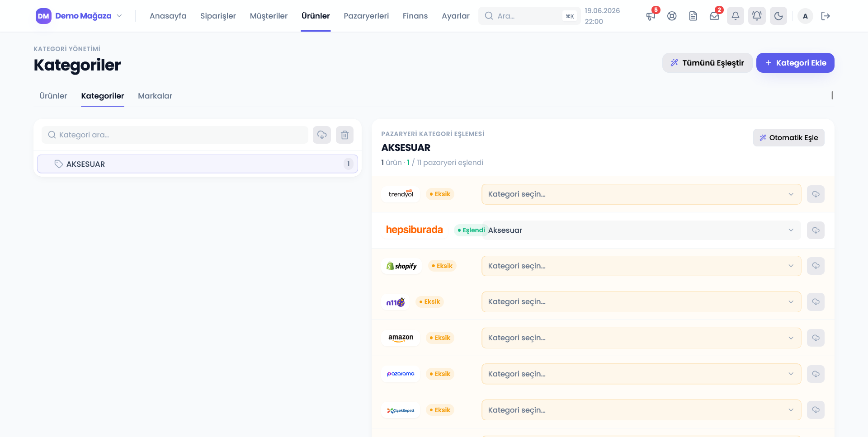Click the Eksik status badge in Shopify row
868x437 pixels.
pyautogui.click(x=442, y=266)
